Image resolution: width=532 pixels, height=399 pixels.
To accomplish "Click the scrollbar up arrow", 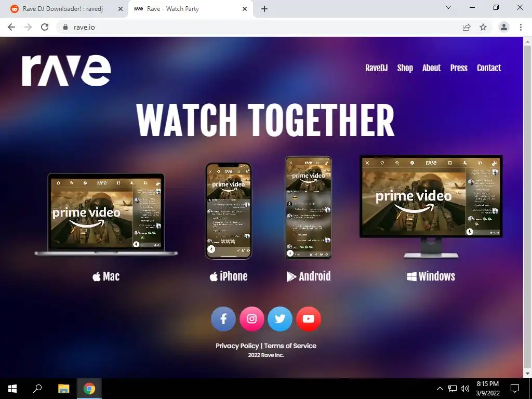I will point(527,41).
